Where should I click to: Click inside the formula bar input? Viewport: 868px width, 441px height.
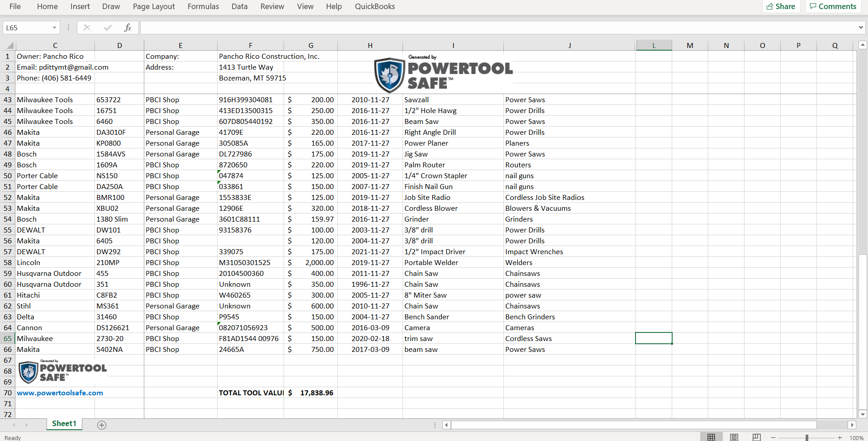coord(498,28)
